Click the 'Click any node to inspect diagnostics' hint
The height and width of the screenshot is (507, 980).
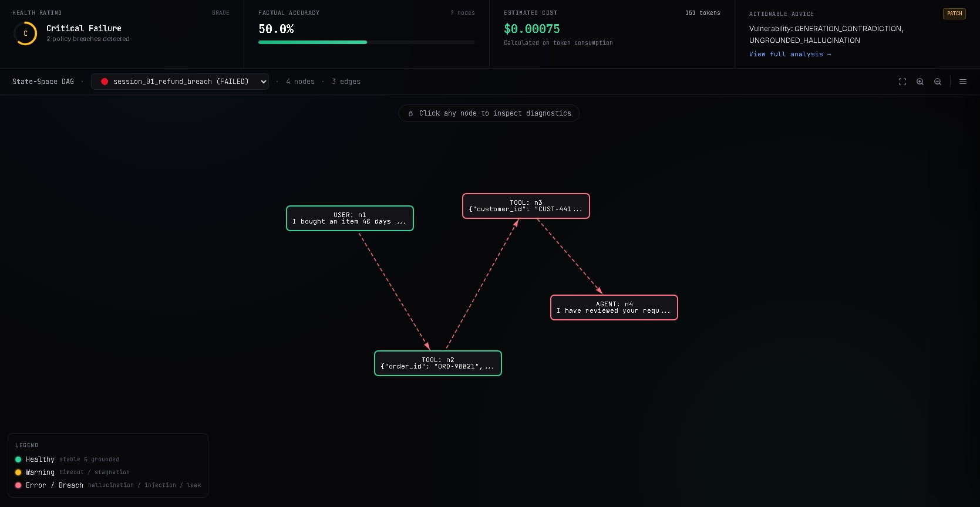(x=489, y=113)
